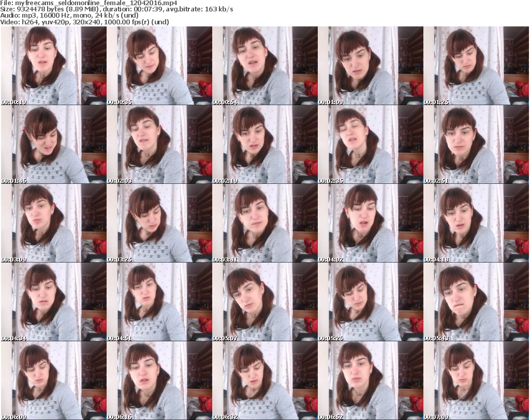Viewport: 530px width, 420px height.
Task: Select the thumbnail stamped 00:00:35
Action: tap(159, 66)
